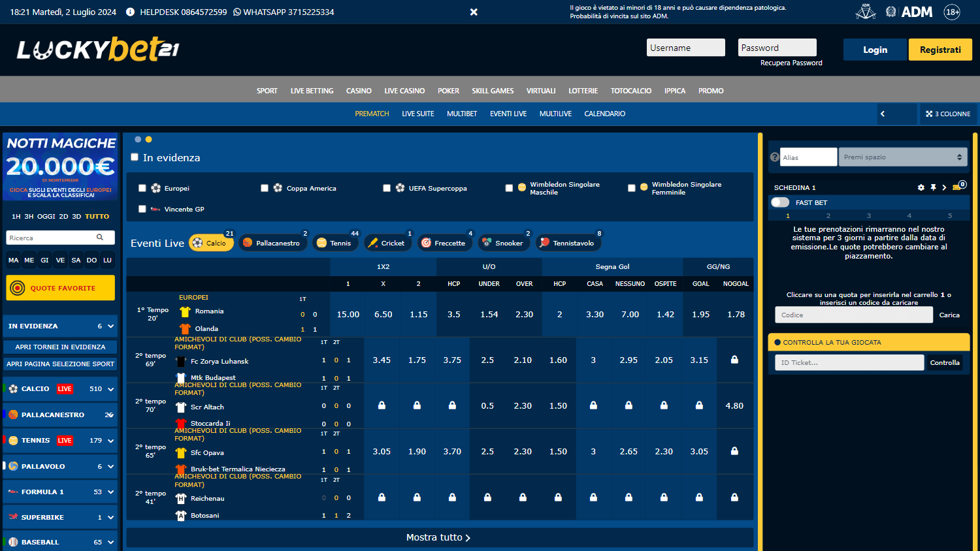This screenshot has width=980, height=551.
Task: Click the ADM logo in header
Action: click(917, 12)
